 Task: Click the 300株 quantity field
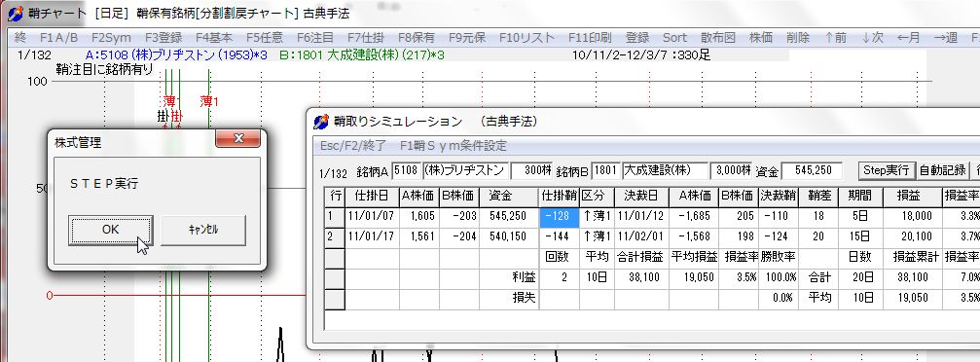(531, 170)
